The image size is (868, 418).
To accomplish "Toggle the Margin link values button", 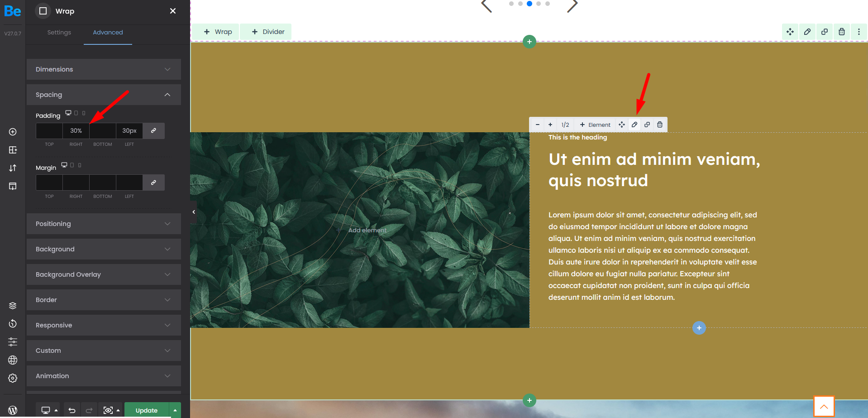I will point(154,183).
